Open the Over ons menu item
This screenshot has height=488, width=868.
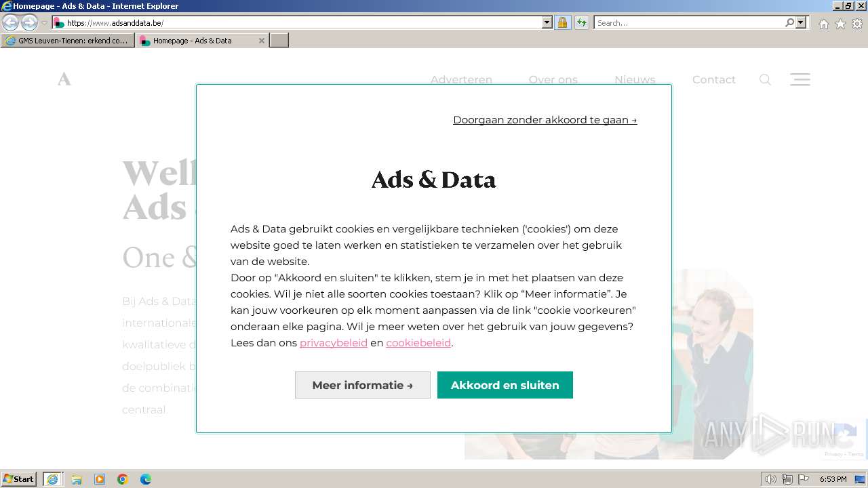pyautogui.click(x=553, y=79)
